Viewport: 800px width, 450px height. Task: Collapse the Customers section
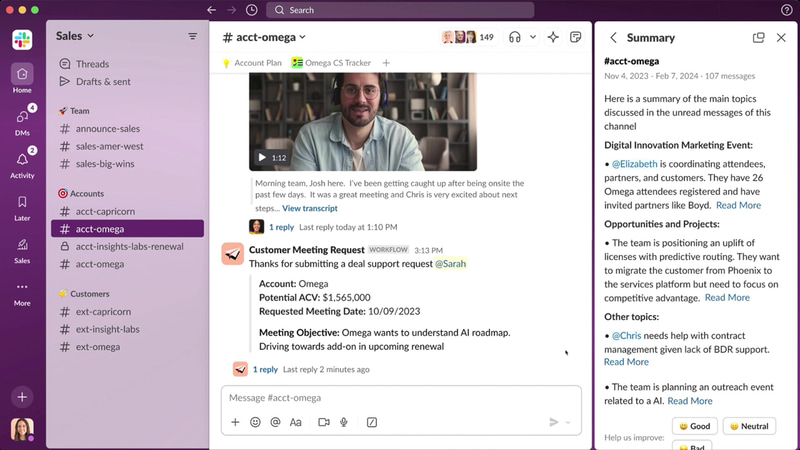(84, 293)
